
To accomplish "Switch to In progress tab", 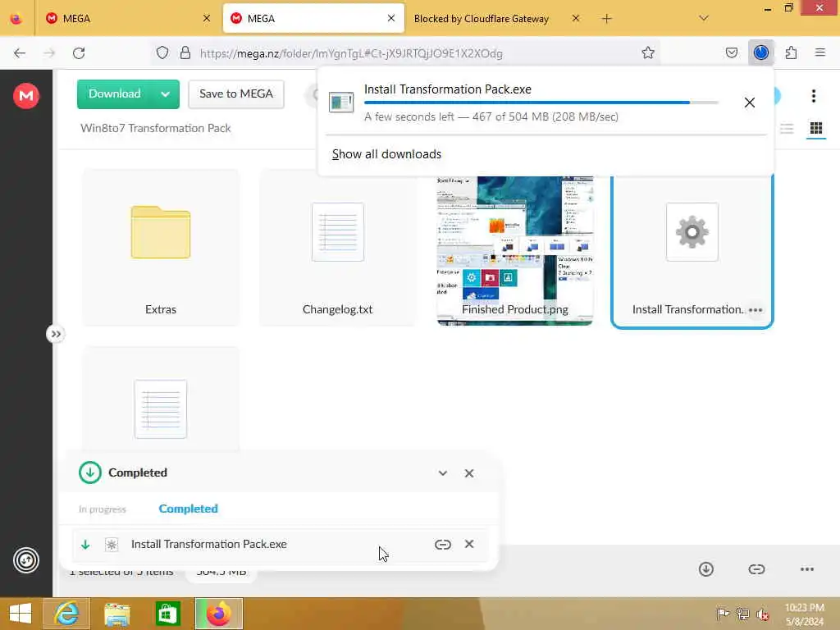I will pos(103,509).
